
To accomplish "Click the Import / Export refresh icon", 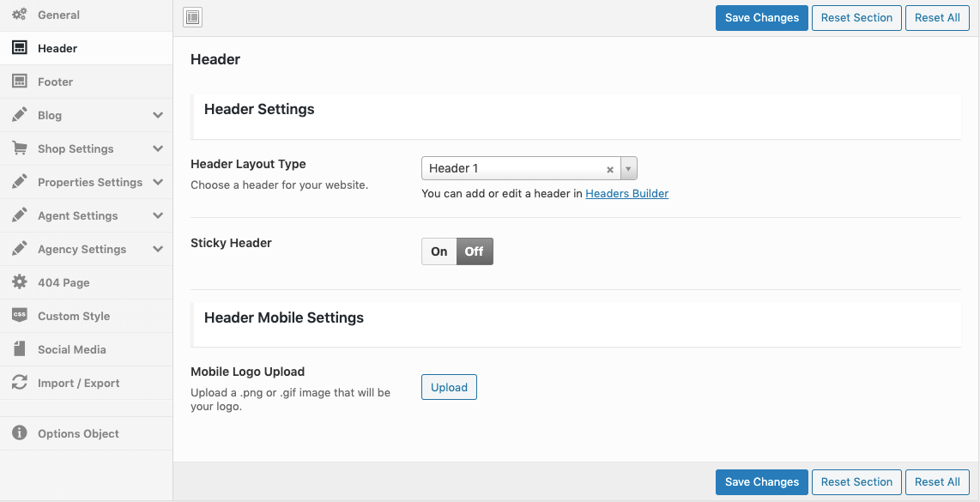I will pyautogui.click(x=19, y=383).
